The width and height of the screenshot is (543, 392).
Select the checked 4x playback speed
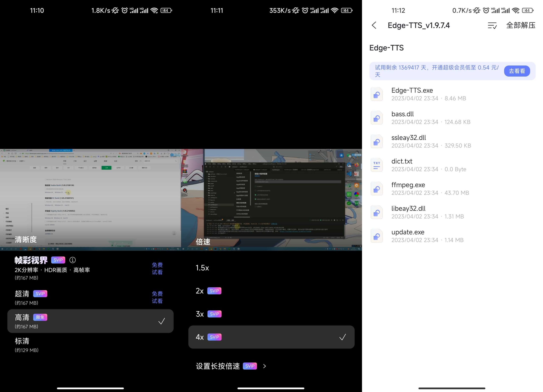271,337
